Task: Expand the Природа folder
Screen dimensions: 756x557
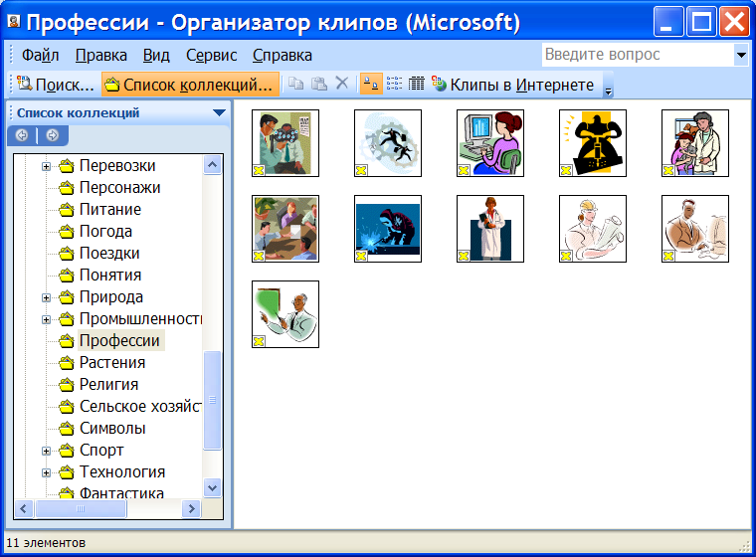Action: (x=46, y=297)
